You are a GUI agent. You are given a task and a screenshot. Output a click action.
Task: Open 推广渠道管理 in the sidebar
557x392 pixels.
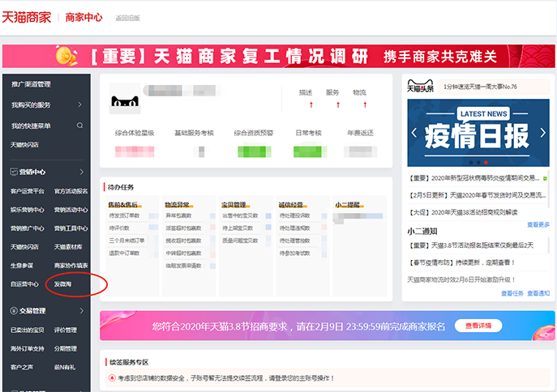click(31, 84)
